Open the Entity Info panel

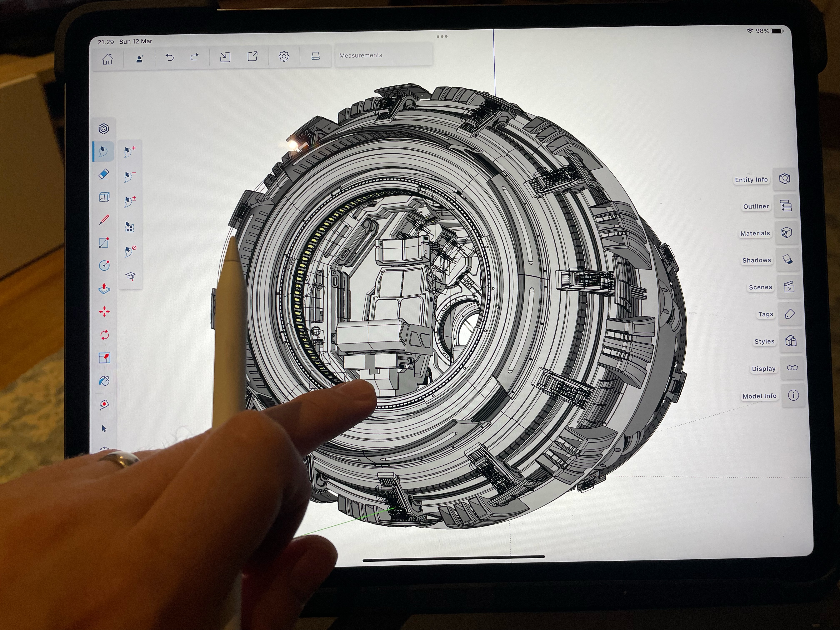point(784,179)
